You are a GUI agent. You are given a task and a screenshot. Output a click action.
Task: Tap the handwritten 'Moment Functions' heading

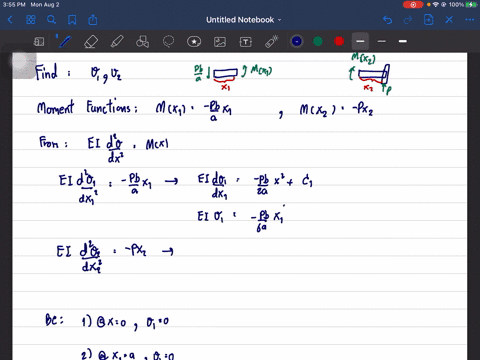[87, 107]
